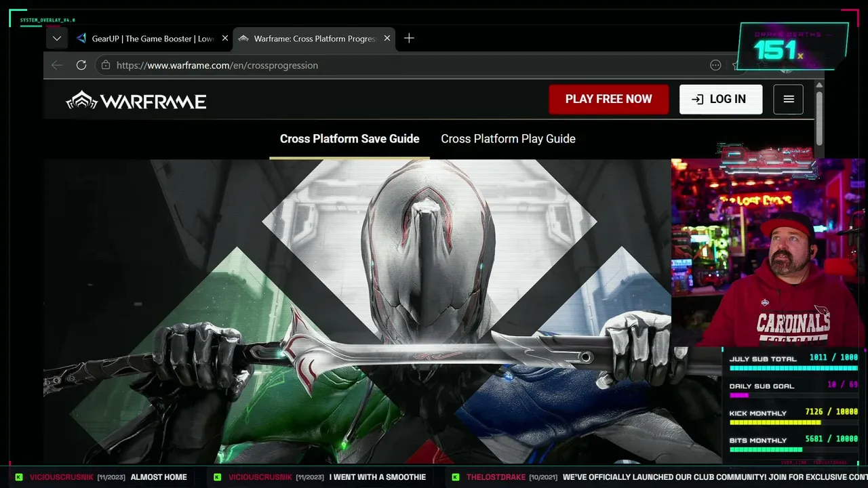Click THELOSTDRAKE username in the ticker
This screenshot has width=868, height=488.
pyautogui.click(x=496, y=477)
